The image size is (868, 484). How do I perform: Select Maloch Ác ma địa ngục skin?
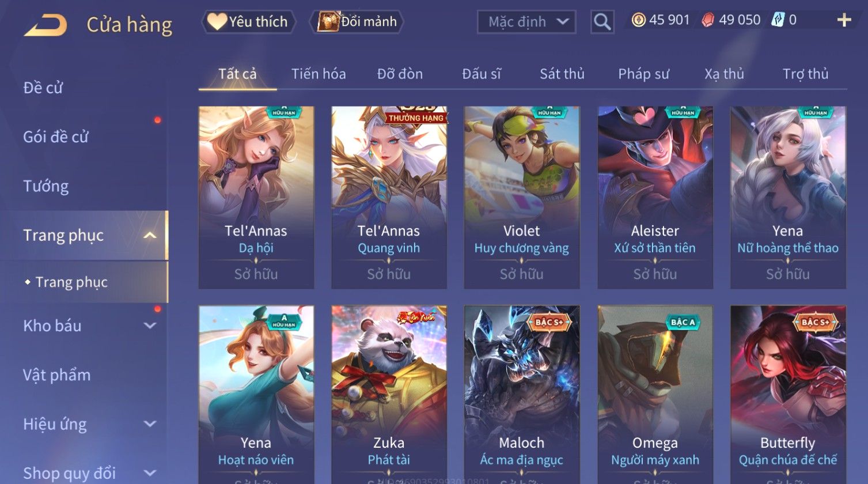(522, 395)
